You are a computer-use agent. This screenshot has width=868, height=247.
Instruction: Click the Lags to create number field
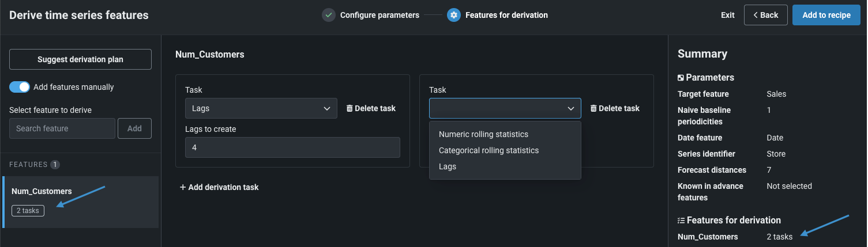click(x=292, y=147)
